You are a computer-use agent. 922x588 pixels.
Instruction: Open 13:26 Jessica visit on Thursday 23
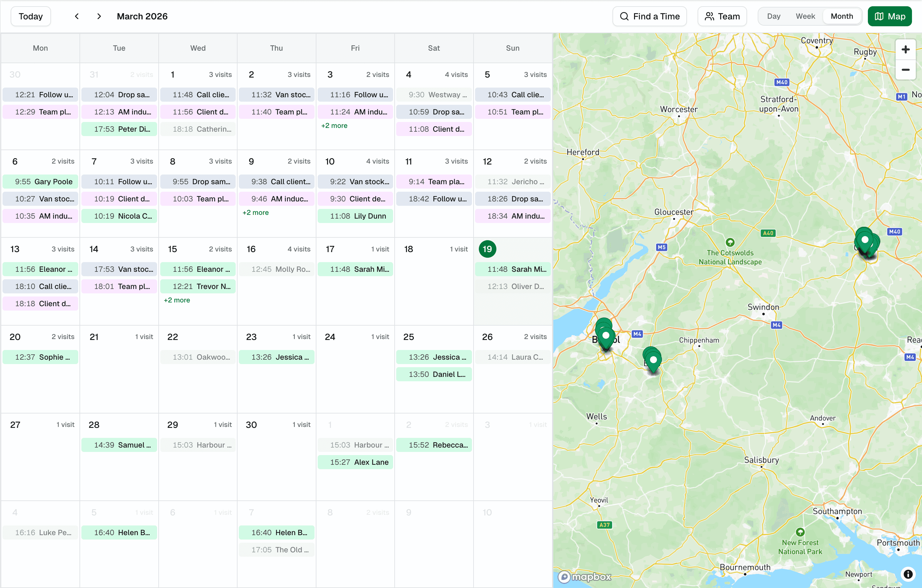coord(276,357)
